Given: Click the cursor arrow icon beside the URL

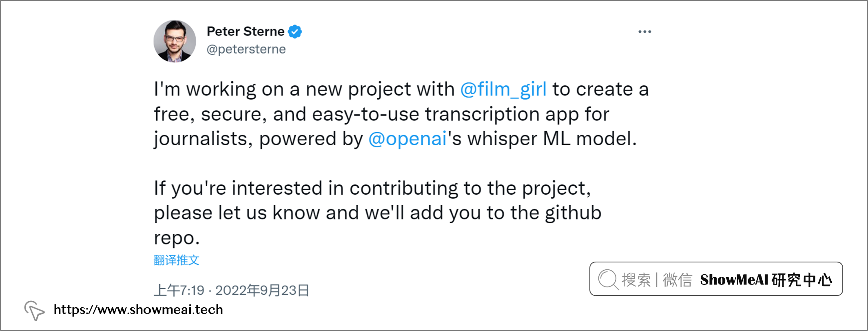Looking at the screenshot, I should click(x=34, y=310).
